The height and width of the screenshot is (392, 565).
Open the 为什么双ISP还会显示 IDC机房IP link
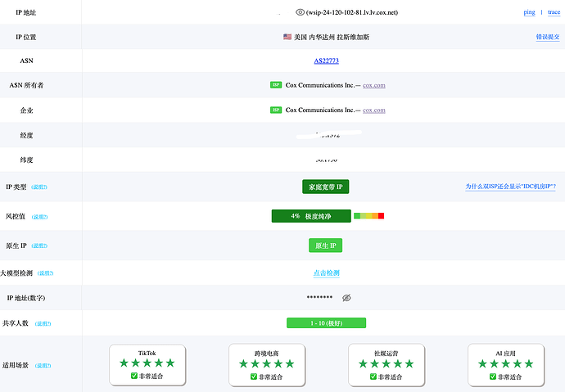point(510,187)
